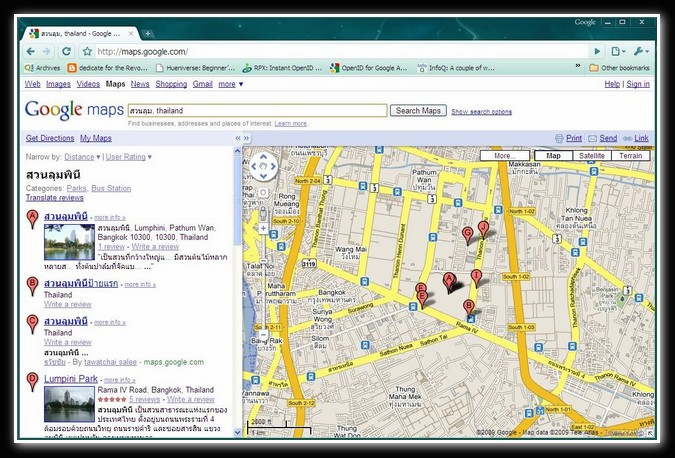Reload the page with the refresh icon

pyautogui.click(x=66, y=51)
